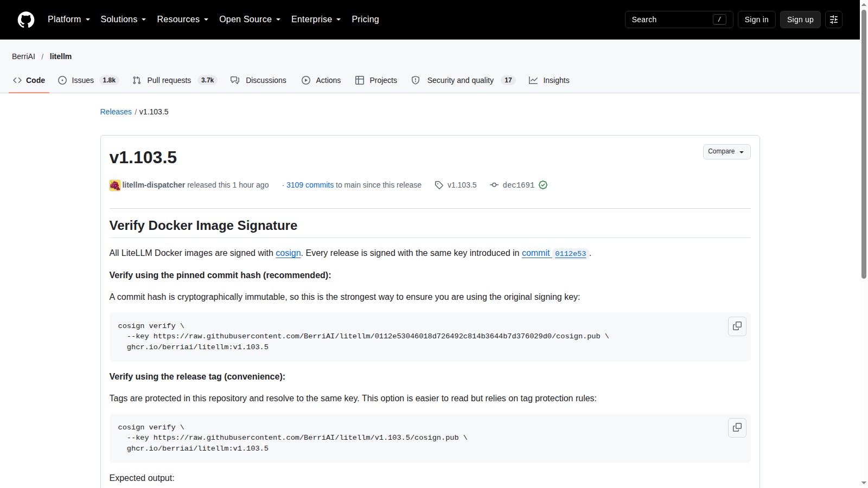
Task: Open the Actions tab
Action: click(x=321, y=80)
